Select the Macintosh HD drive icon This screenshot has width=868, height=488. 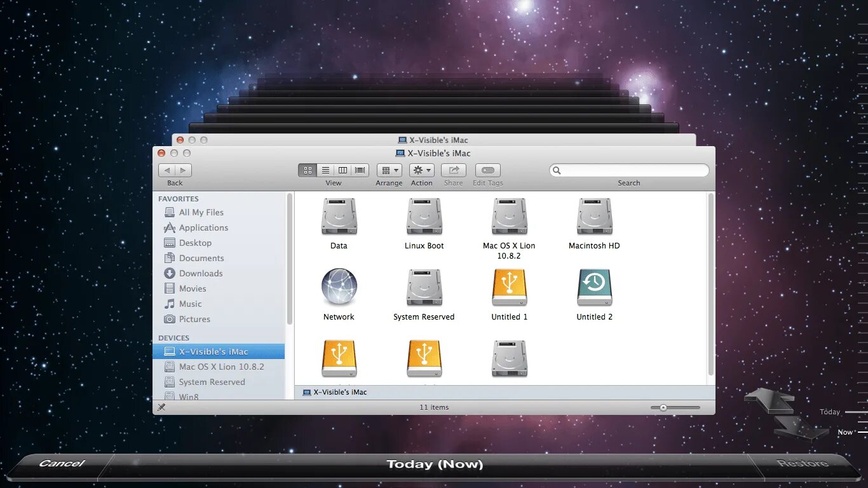coord(595,217)
